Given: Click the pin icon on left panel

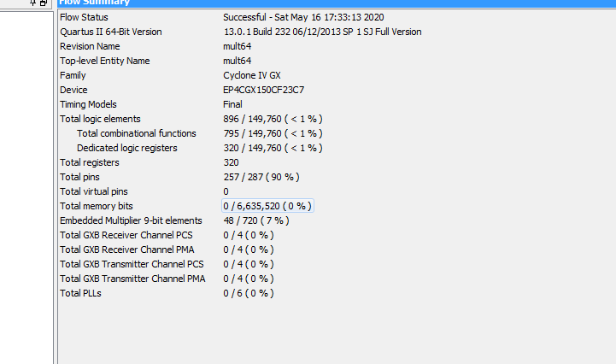Looking at the screenshot, I should [33, 3].
